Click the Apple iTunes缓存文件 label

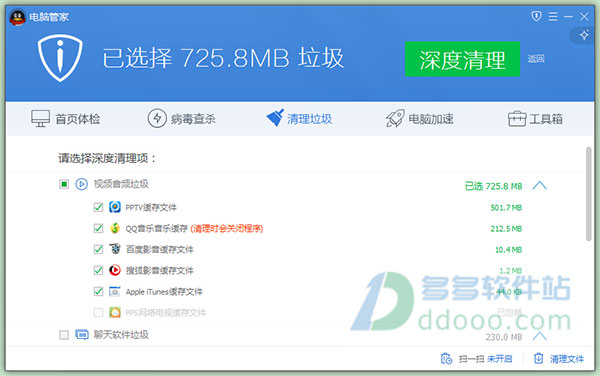164,292
